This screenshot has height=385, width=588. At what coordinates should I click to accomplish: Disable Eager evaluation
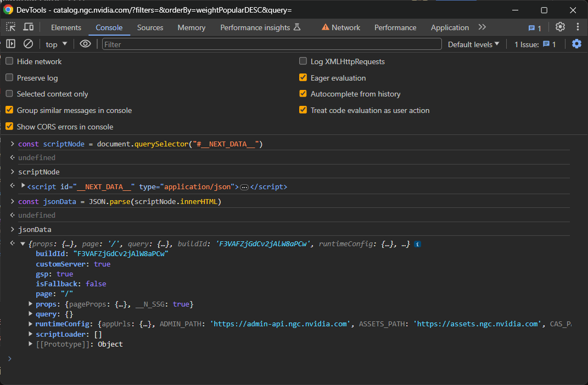(303, 78)
